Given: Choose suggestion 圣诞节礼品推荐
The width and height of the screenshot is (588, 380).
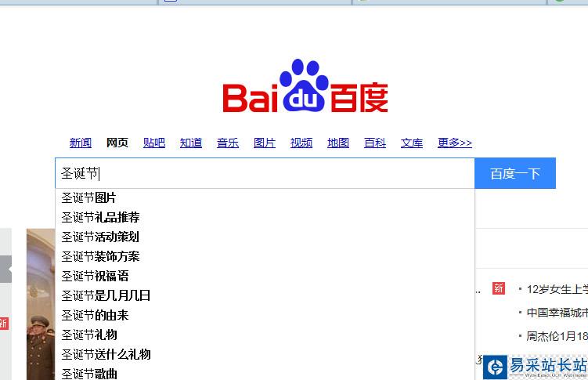Looking at the screenshot, I should [x=265, y=217].
